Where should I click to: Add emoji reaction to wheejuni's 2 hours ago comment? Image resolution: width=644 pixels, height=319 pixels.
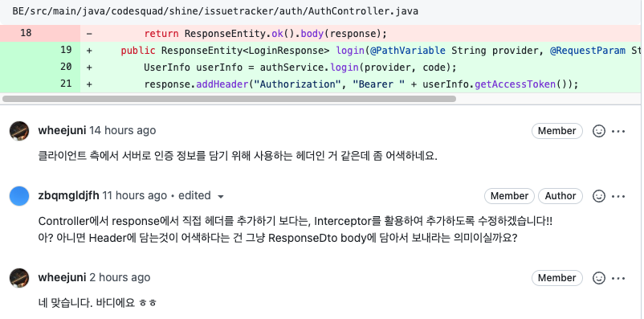pos(599,278)
